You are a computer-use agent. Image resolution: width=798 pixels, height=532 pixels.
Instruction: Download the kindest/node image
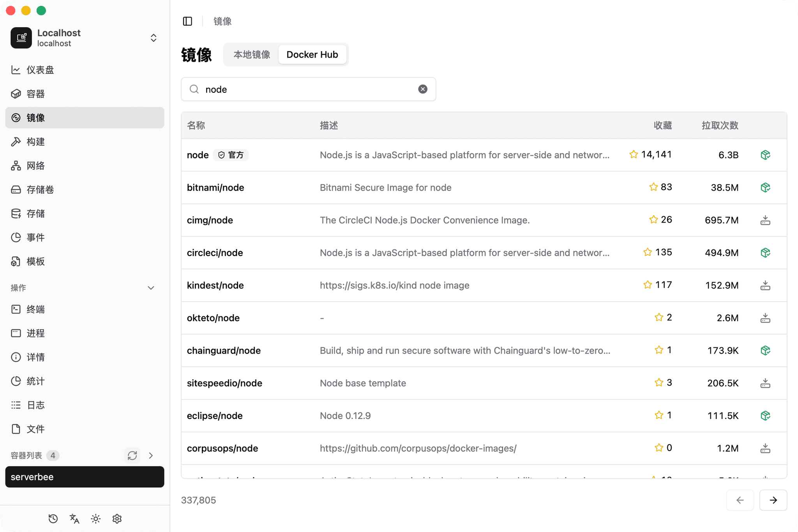[765, 285]
